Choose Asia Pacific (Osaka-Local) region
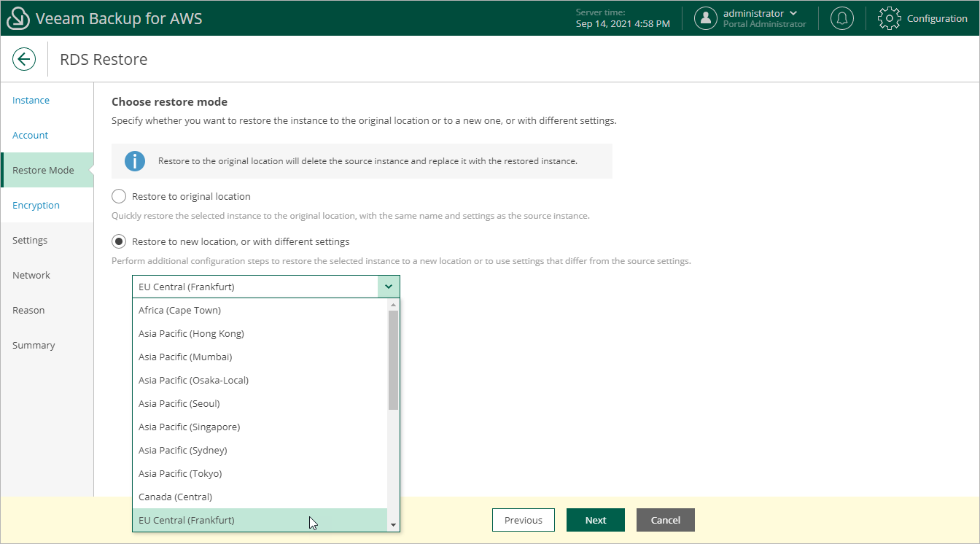 click(x=260, y=380)
